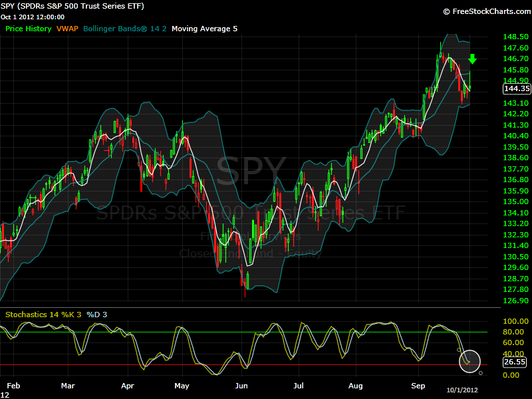Select the %D 3 stochastic label
The image size is (532, 399).
[96, 315]
